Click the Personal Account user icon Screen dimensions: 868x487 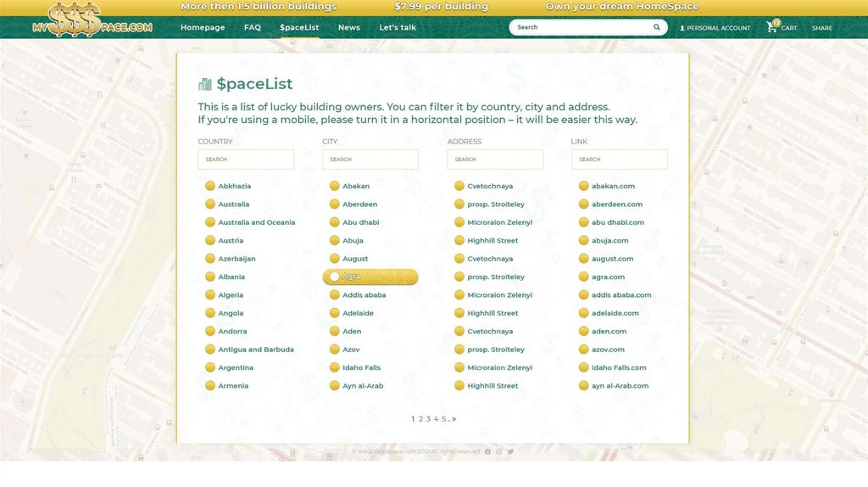682,28
